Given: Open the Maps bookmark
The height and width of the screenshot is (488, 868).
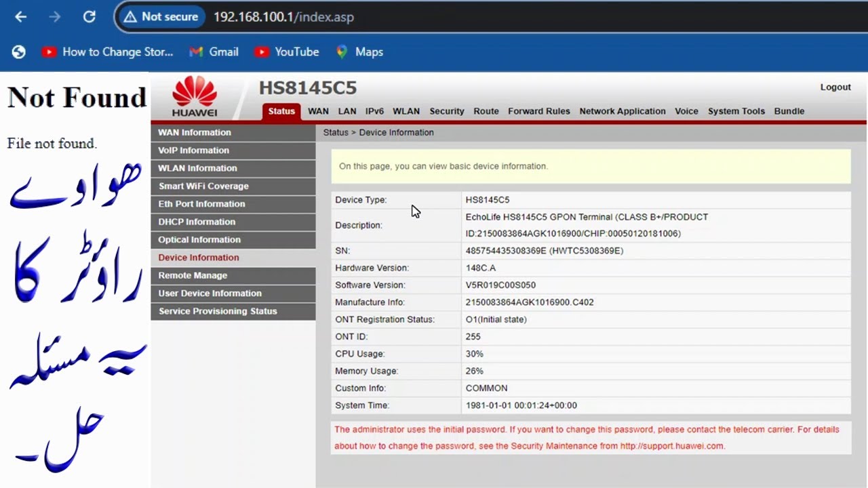Looking at the screenshot, I should [360, 52].
